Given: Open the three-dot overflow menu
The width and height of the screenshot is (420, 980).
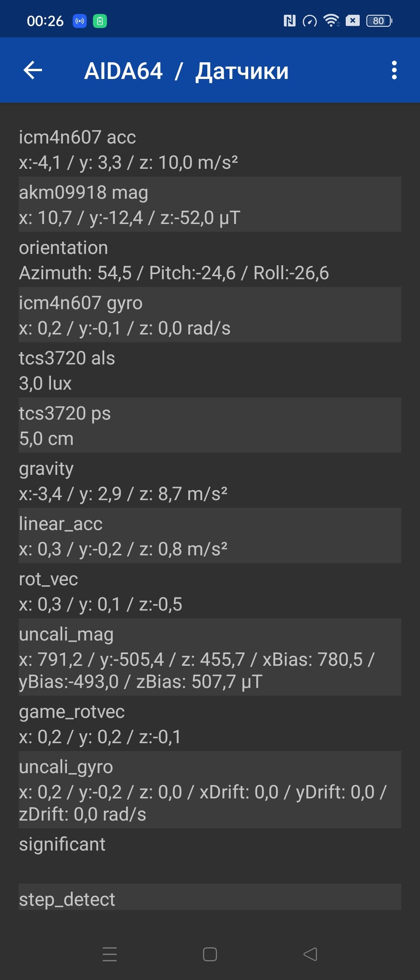Looking at the screenshot, I should click(394, 70).
